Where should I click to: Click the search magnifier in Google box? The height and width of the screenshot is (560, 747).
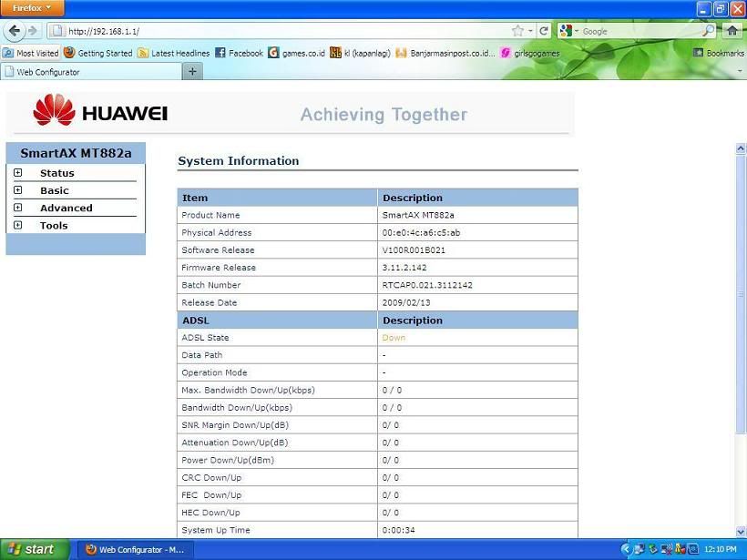click(x=709, y=31)
